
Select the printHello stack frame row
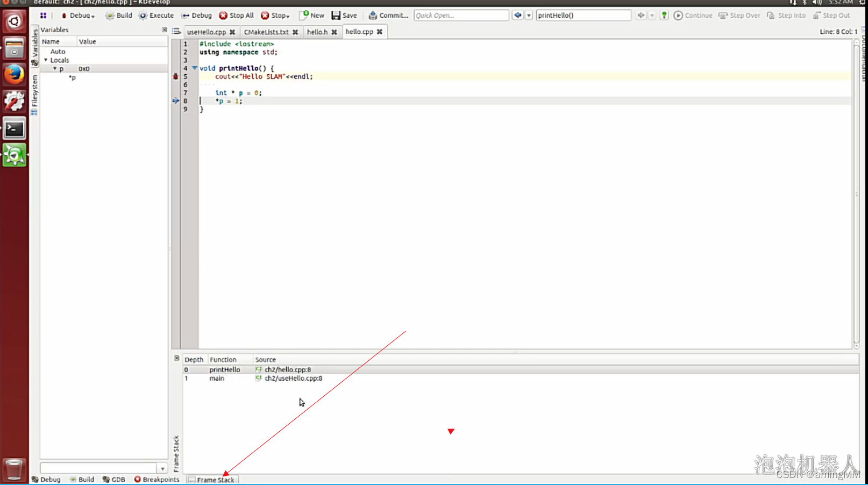point(521,369)
